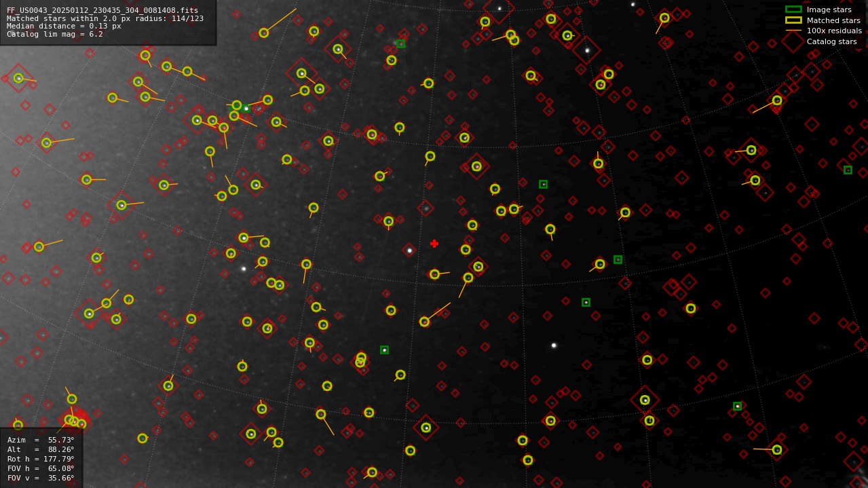The height and width of the screenshot is (488, 868).
Task: Click the red diamond Catalog stars legend icon
Action: (x=793, y=41)
